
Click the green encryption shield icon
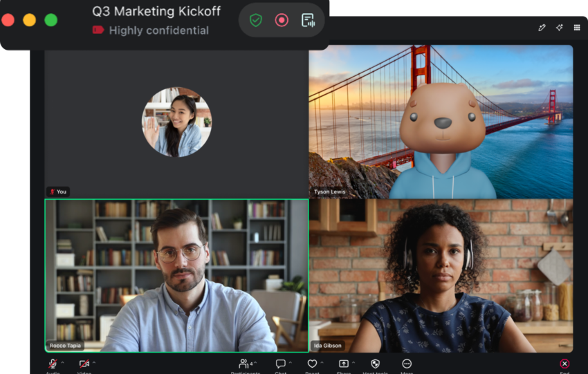point(256,20)
